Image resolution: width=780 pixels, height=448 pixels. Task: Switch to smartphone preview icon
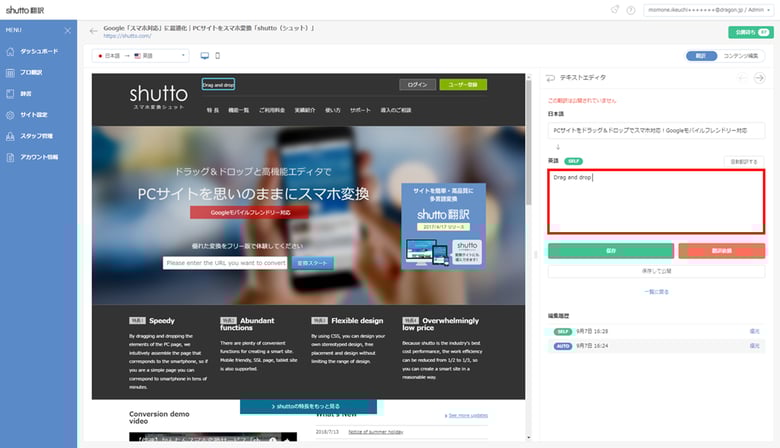pos(217,56)
